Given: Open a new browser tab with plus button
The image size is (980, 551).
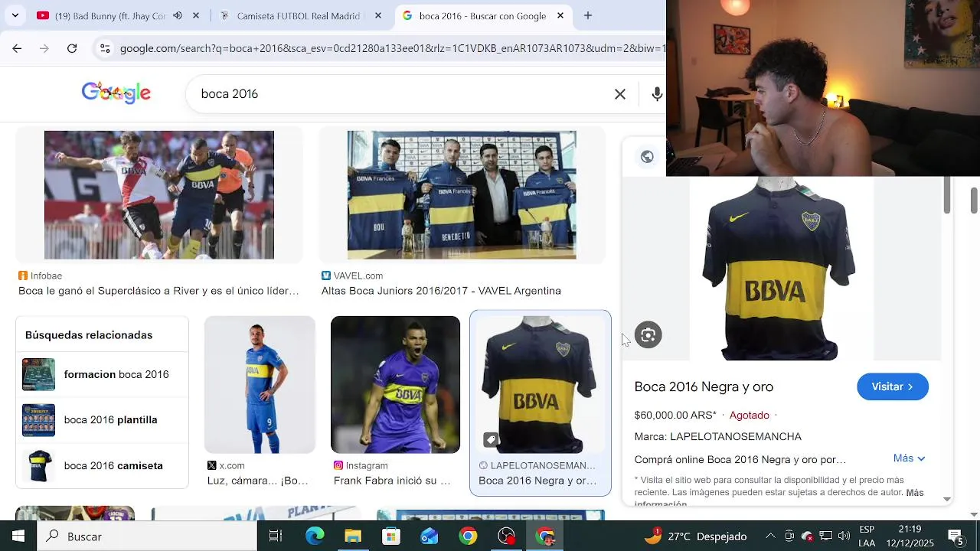Looking at the screenshot, I should coord(588,15).
